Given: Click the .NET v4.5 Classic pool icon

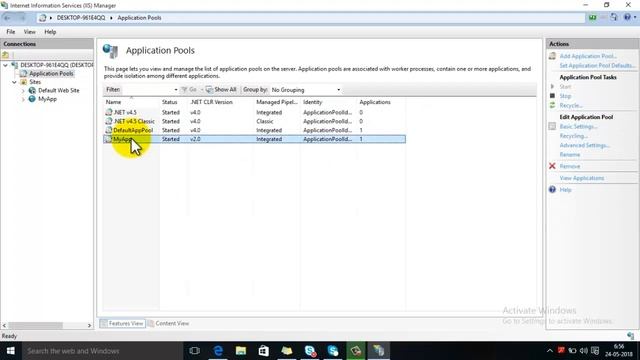Looking at the screenshot, I should point(109,121).
